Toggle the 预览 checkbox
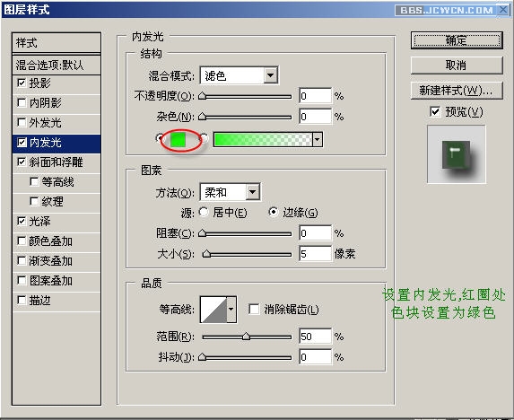 pyautogui.click(x=435, y=111)
